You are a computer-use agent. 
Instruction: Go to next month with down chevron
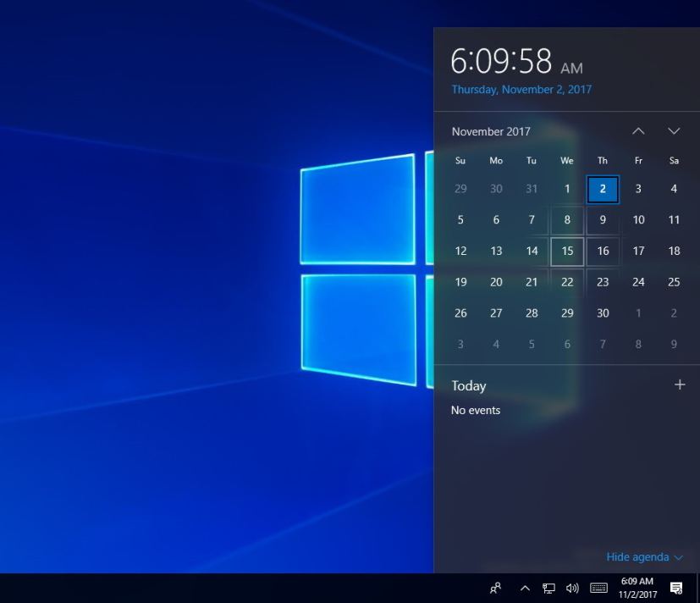tap(674, 131)
